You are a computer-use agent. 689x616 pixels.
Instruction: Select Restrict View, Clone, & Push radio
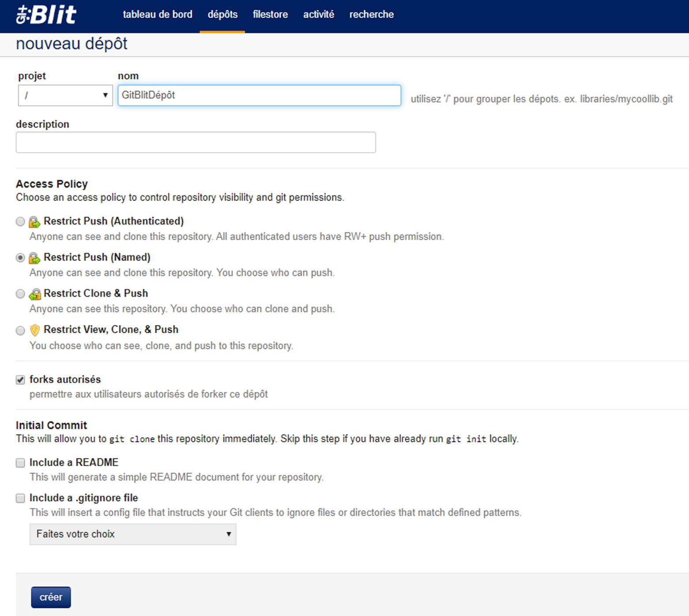coord(20,331)
